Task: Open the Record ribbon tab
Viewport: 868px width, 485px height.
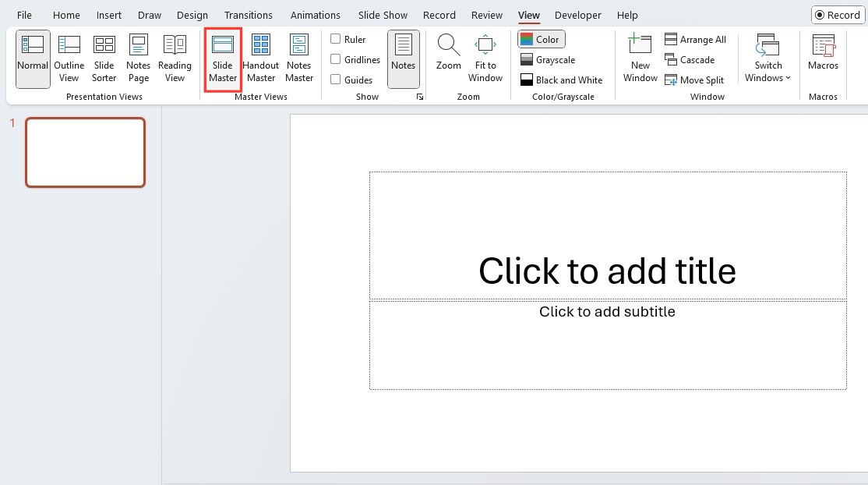Action: pyautogui.click(x=439, y=15)
